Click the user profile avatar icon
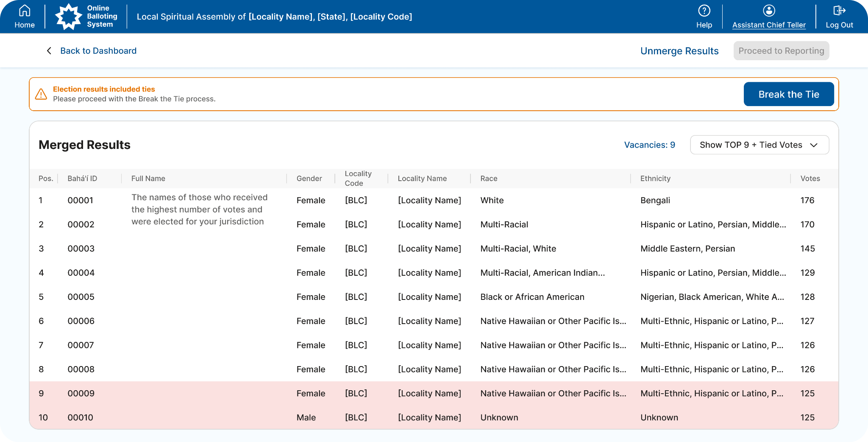 click(x=769, y=11)
